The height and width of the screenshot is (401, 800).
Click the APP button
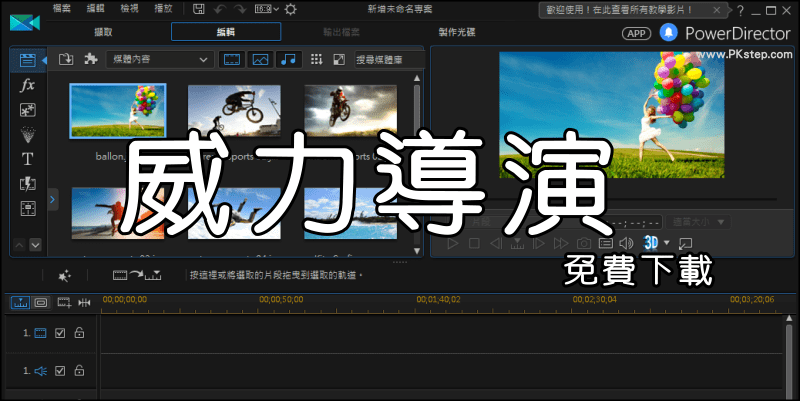point(636,34)
